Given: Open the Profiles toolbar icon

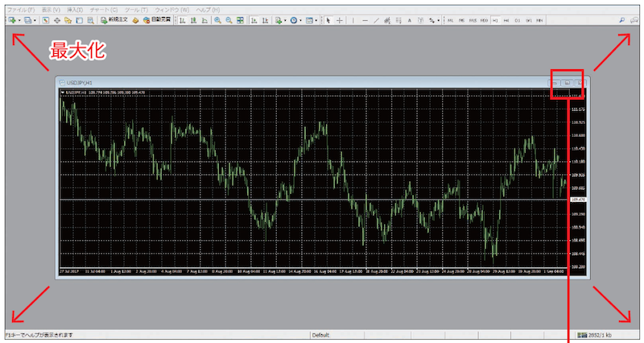Looking at the screenshot, I should [x=27, y=20].
